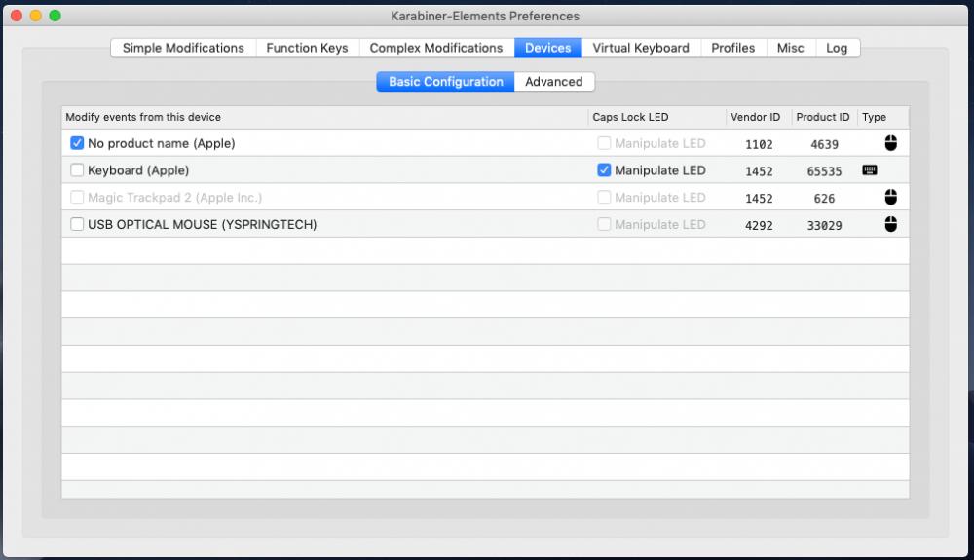Switch to the Function Keys tab

(x=307, y=48)
